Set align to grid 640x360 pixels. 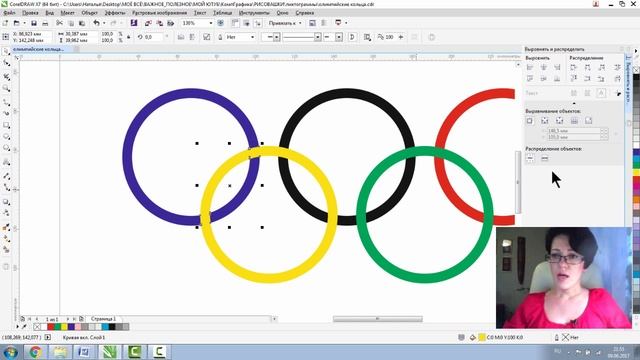pyautogui.click(x=574, y=121)
